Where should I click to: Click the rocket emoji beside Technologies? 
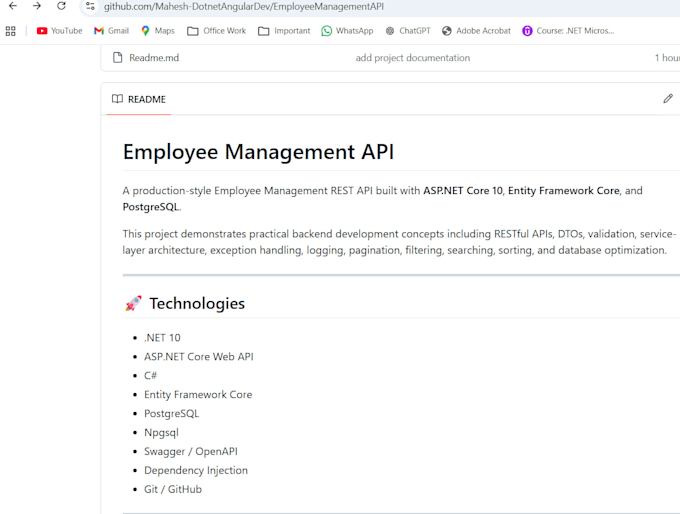point(133,304)
